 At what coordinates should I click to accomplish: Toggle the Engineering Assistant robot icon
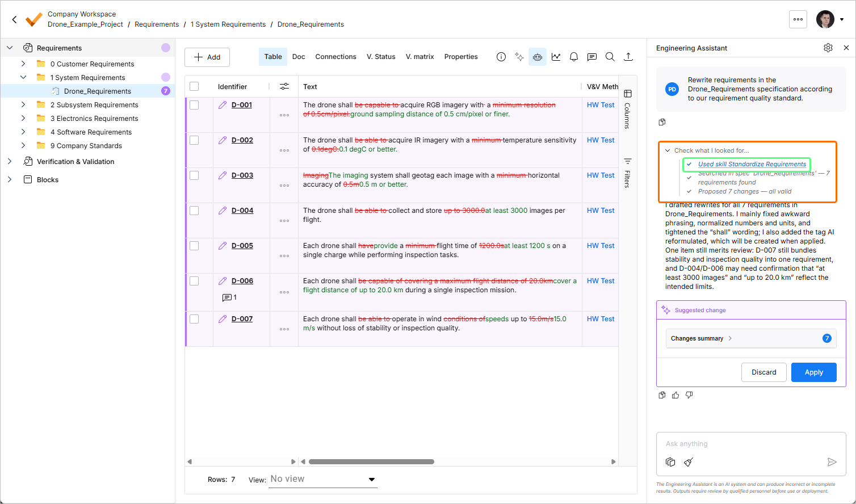tap(538, 57)
